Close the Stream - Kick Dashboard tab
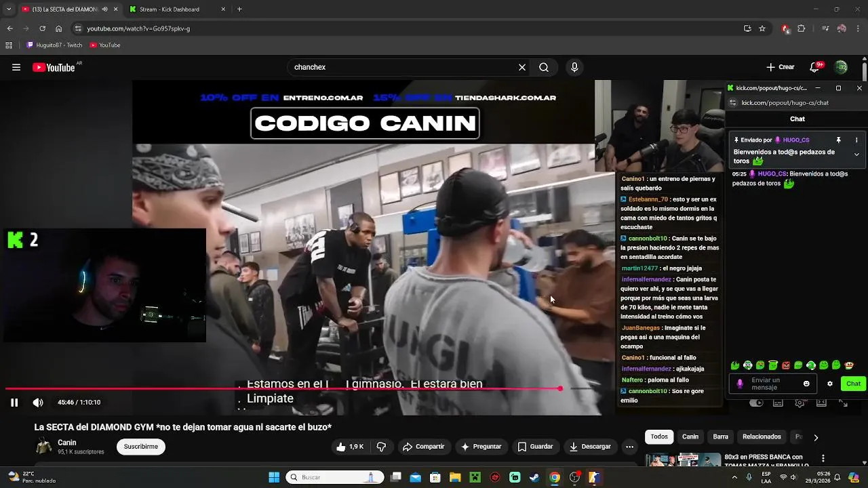Screen dimensions: 868x488 pos(224,9)
